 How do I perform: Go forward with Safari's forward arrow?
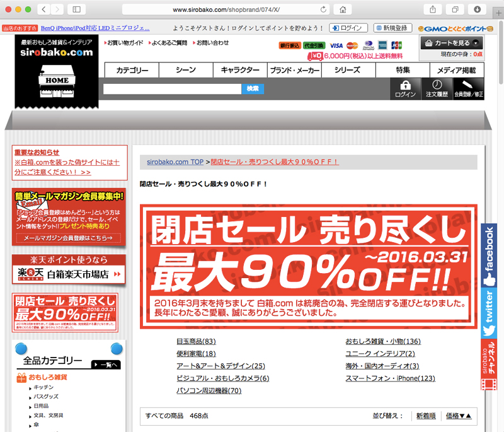[x=57, y=9]
